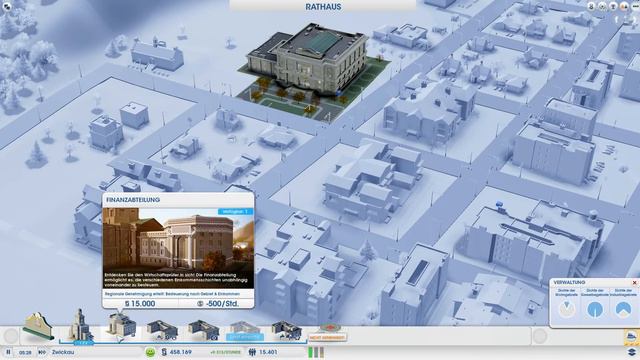The width and height of the screenshot is (640, 360).
Task: Open the green happiness smiley indicator
Action: point(150,352)
